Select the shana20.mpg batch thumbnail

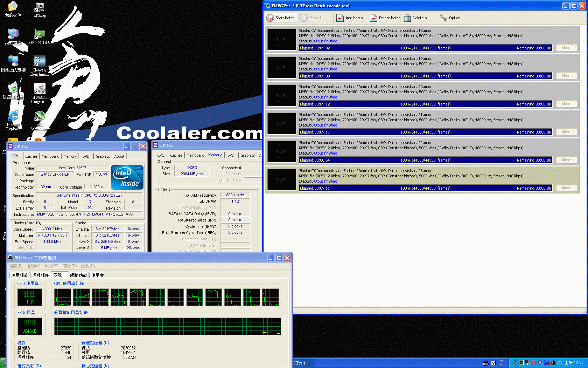click(281, 95)
